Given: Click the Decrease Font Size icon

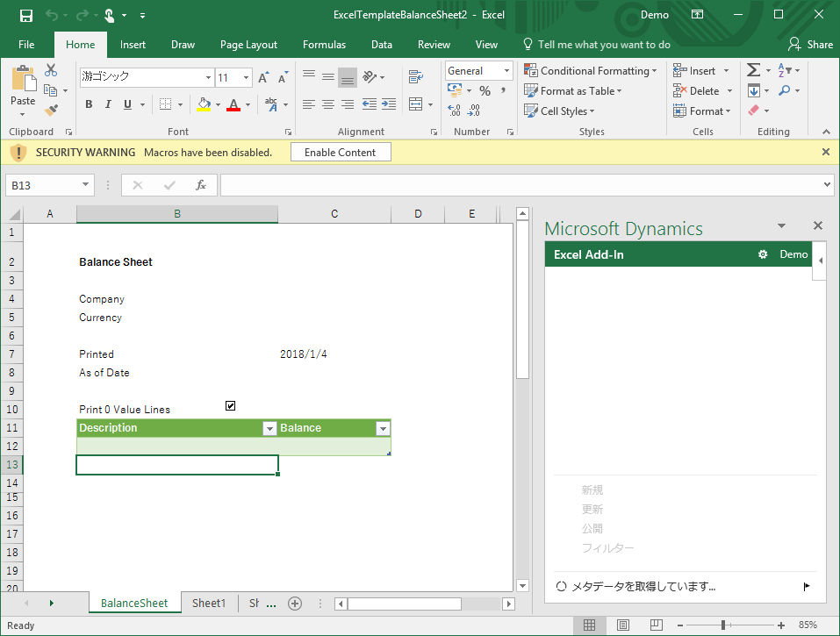Looking at the screenshot, I should click(283, 77).
